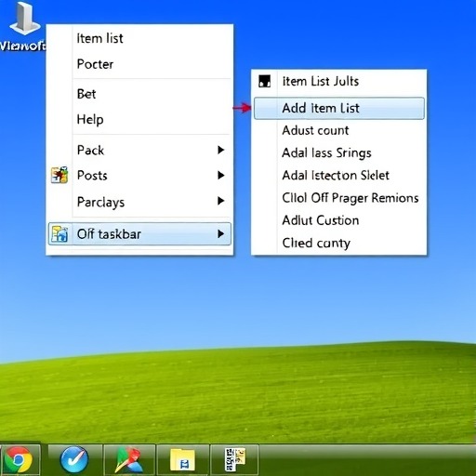The height and width of the screenshot is (476, 476).
Task: Click the icon beside Off taskbar
Action: pos(59,234)
